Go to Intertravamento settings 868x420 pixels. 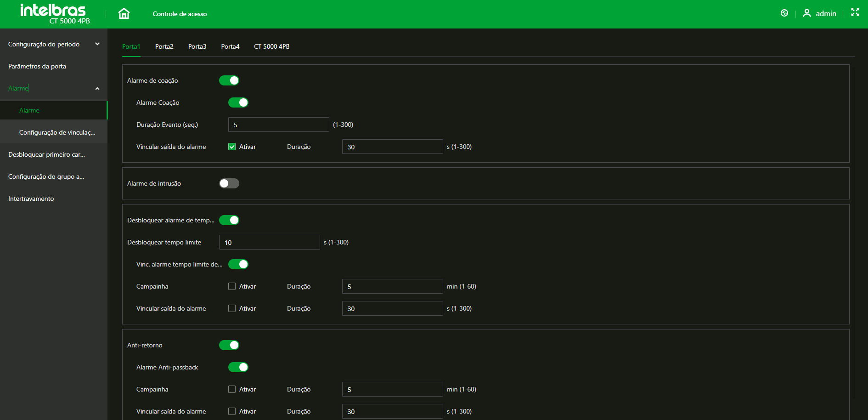(31, 199)
